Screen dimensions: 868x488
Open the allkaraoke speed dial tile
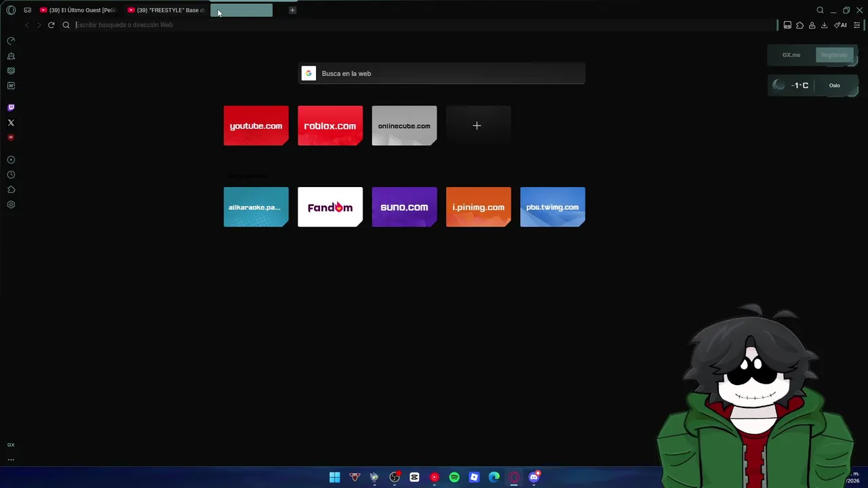(x=256, y=207)
